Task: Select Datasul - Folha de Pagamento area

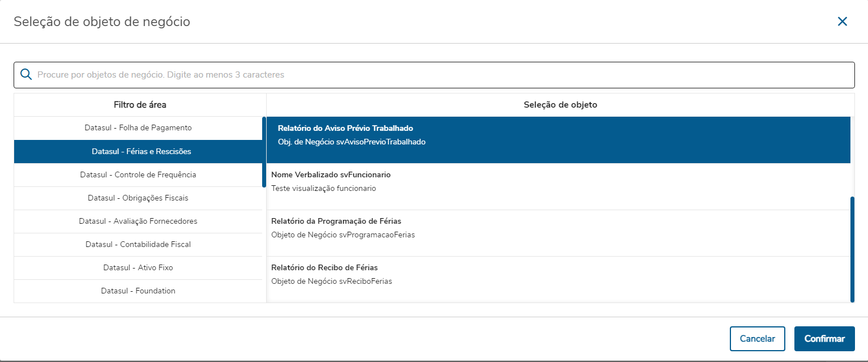Action: 138,128
